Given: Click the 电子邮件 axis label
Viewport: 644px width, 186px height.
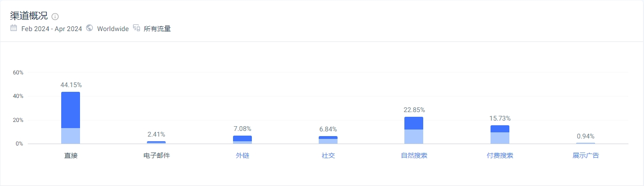Looking at the screenshot, I should (156, 155).
